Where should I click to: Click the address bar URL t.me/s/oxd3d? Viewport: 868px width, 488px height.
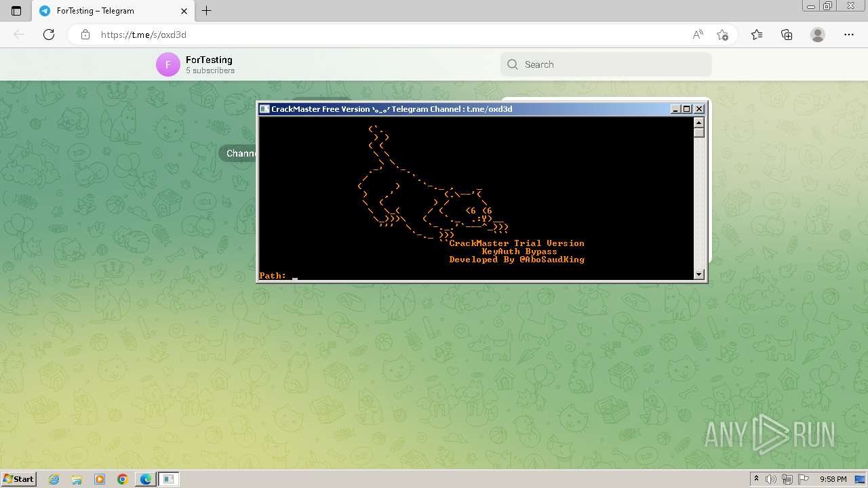(144, 35)
